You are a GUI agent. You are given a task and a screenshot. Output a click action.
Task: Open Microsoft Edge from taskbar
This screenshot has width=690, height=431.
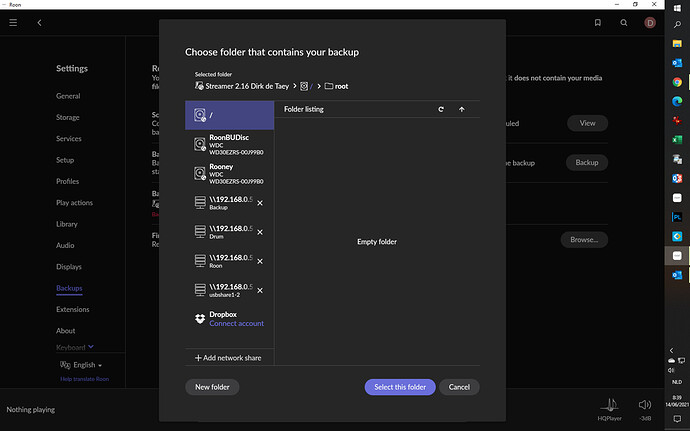tap(677, 101)
